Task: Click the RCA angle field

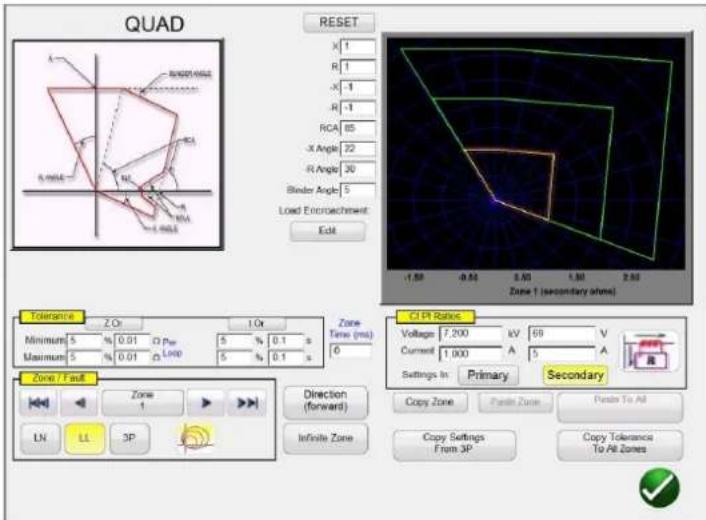Action: click(x=358, y=129)
